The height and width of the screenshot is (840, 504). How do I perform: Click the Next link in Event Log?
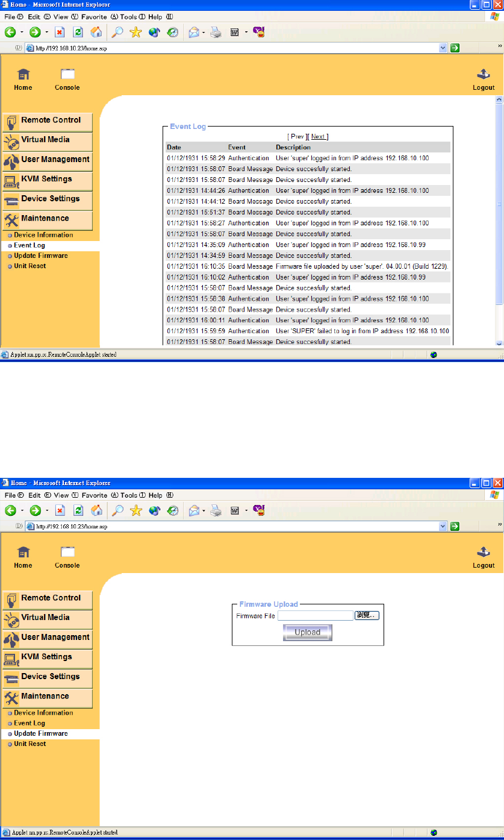click(319, 137)
